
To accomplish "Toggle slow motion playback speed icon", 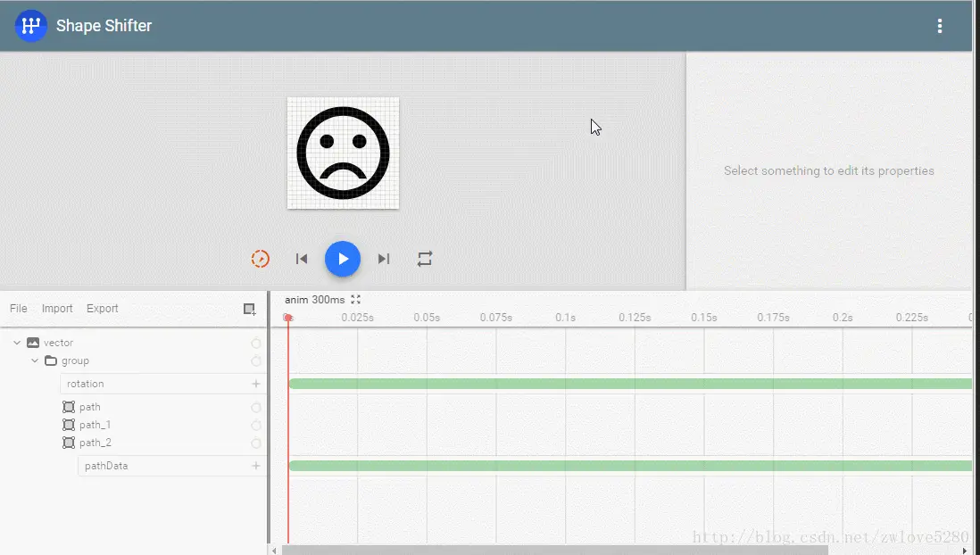I will pos(260,259).
